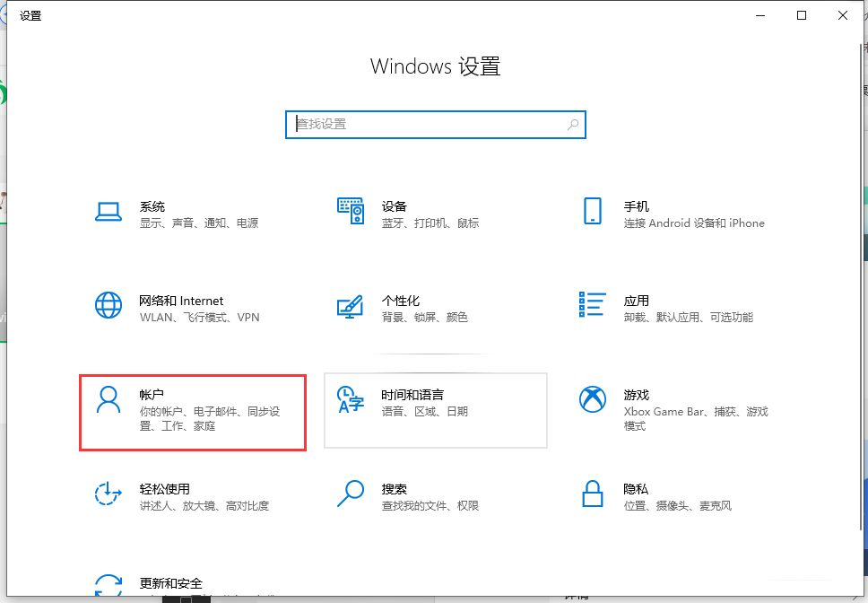
Task: Click the magnifier inside the 查找设置 box
Action: 573,125
